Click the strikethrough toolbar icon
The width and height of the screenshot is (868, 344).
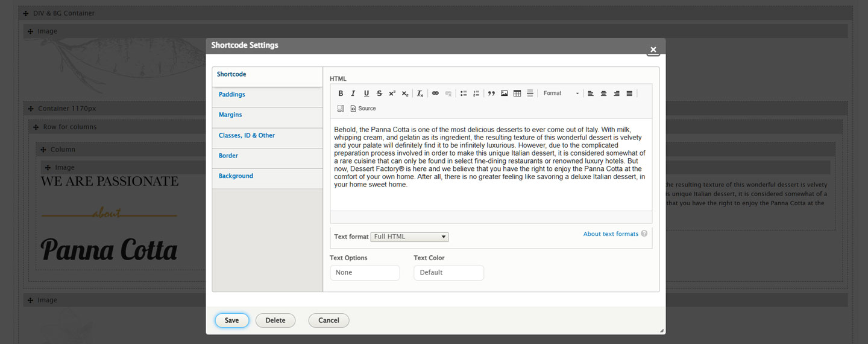click(x=379, y=94)
